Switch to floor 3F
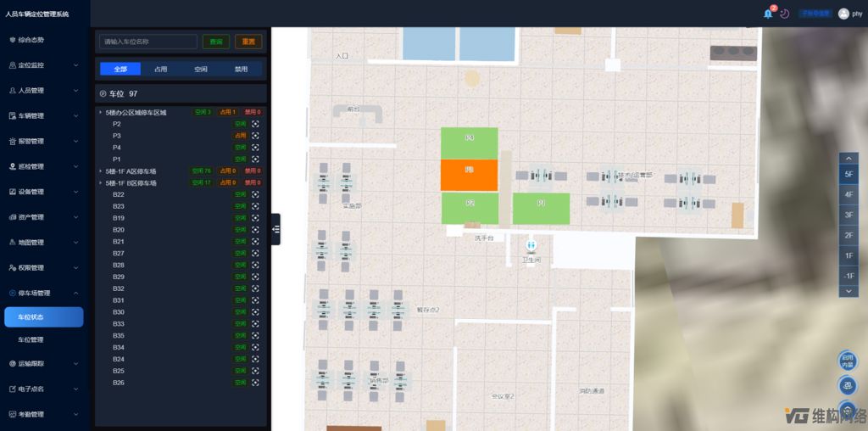 (x=849, y=215)
